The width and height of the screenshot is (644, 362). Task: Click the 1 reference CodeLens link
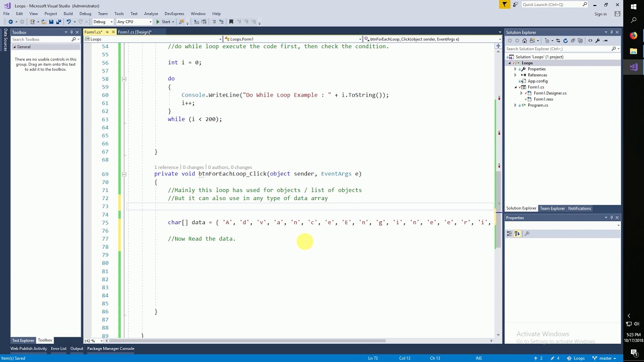pos(166,167)
